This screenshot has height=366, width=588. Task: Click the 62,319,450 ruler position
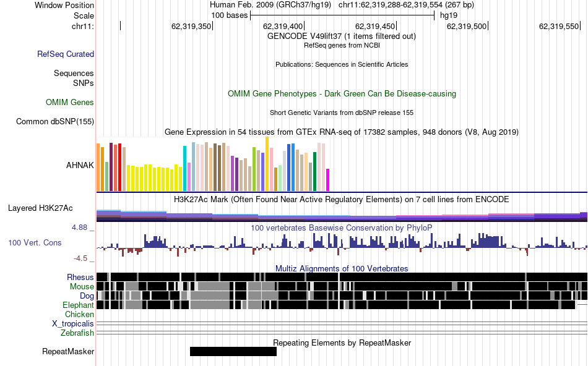tap(375, 26)
